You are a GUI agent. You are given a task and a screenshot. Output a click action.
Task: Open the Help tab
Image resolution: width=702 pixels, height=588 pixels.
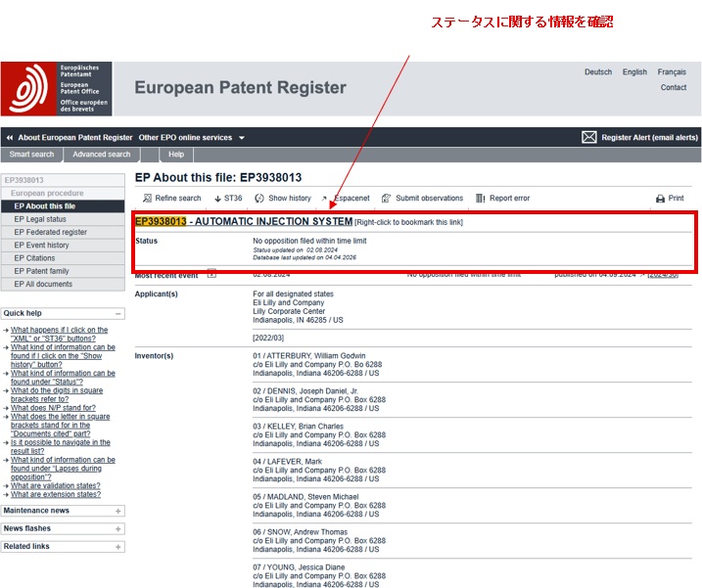[x=176, y=155]
